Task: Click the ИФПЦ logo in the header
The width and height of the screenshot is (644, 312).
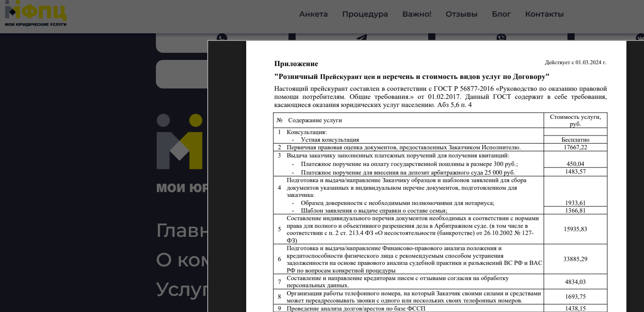Action: coord(36,14)
